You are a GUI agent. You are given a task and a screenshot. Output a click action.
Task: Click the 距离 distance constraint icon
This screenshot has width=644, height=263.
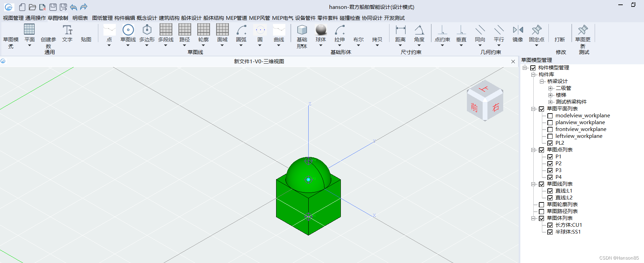(400, 30)
